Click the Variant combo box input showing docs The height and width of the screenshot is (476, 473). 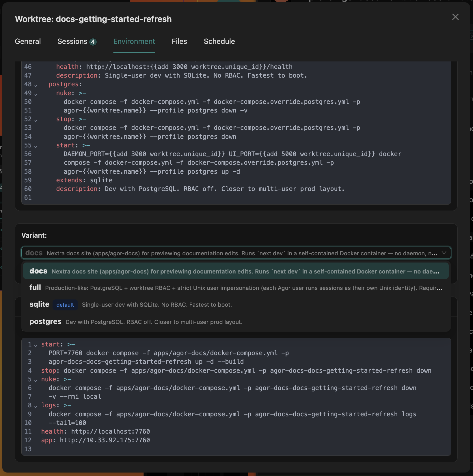(x=236, y=253)
